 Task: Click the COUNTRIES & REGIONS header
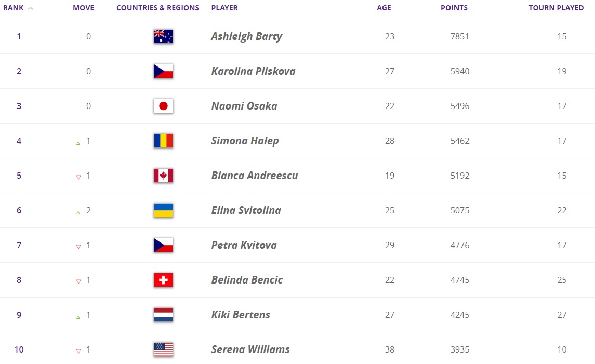click(157, 8)
